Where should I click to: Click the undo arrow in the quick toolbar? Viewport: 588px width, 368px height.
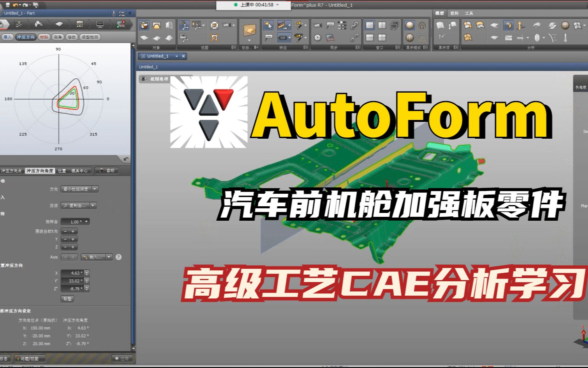tap(15, 5)
